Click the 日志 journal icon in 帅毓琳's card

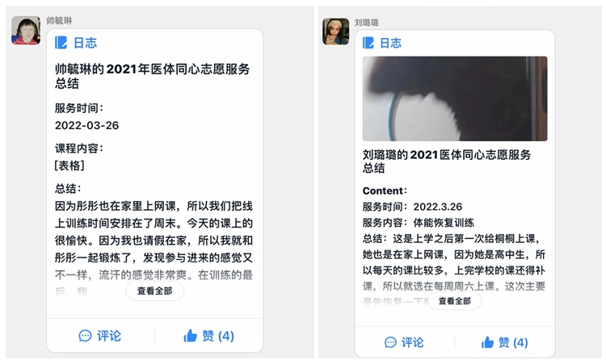point(61,43)
